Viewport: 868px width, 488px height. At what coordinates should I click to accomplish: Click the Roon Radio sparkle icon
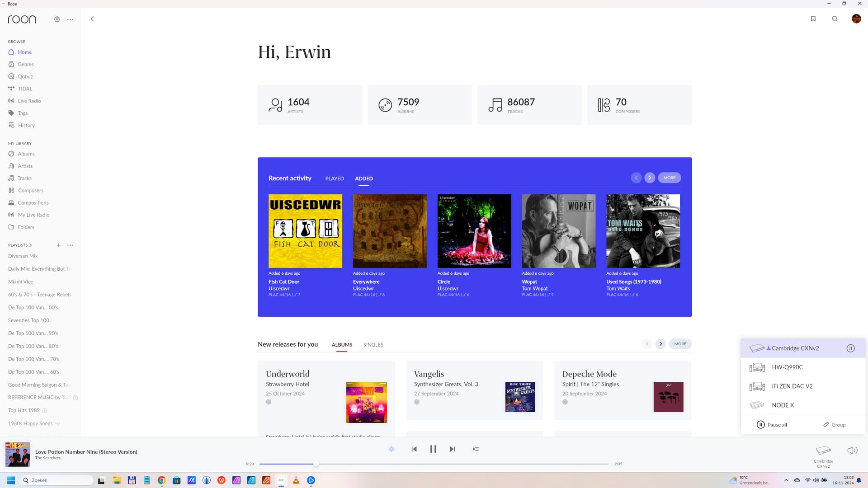392,449
